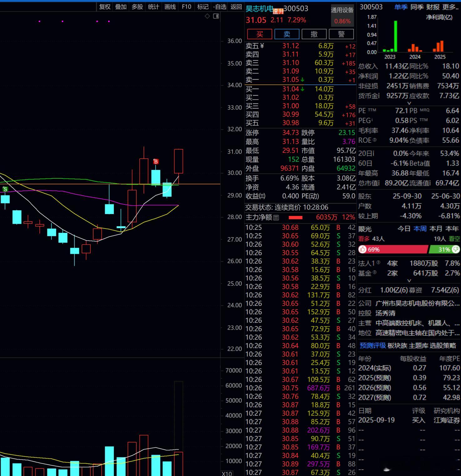This screenshot has height=476, width=461.
Task: Select the 同季 tab
Action: coord(417,7)
